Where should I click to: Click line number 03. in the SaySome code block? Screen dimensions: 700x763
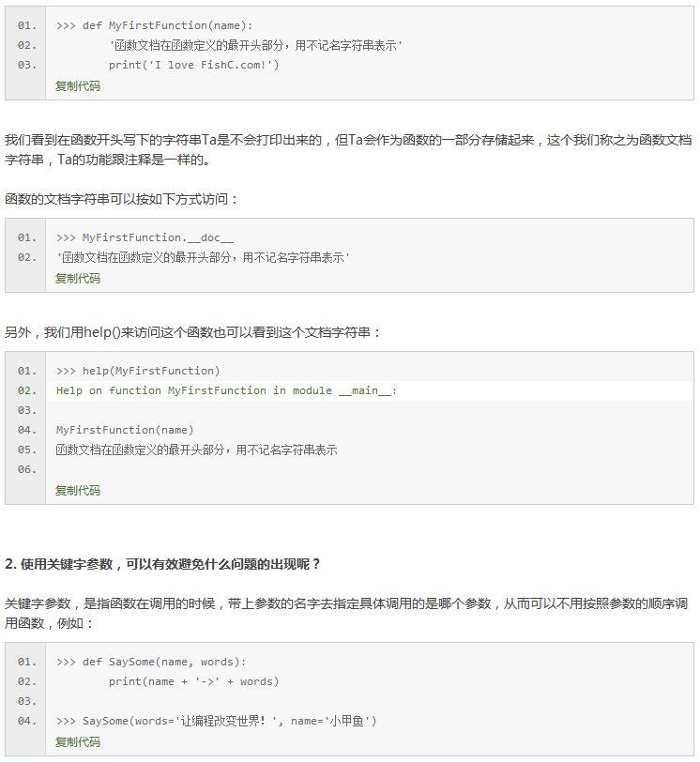pyautogui.click(x=27, y=701)
